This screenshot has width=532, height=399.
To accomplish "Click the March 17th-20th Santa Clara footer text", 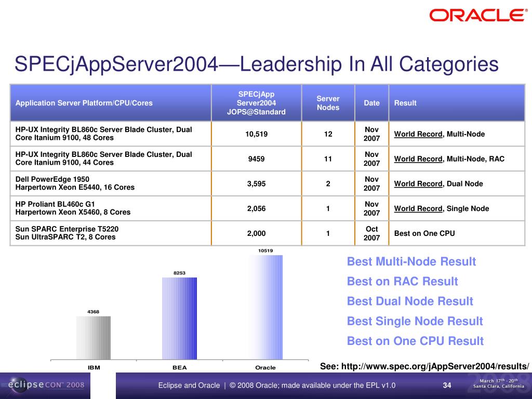I will coord(498,383).
